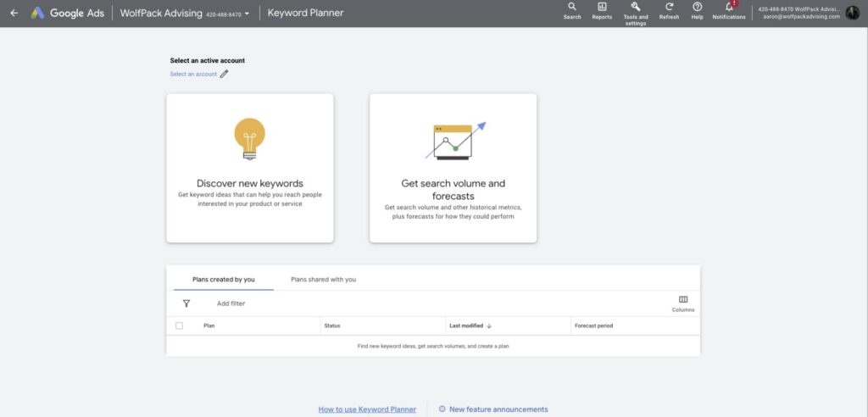Click the lightbulb icon in Discover new keywords
Screen dimensions: 868x417
[x=250, y=138]
